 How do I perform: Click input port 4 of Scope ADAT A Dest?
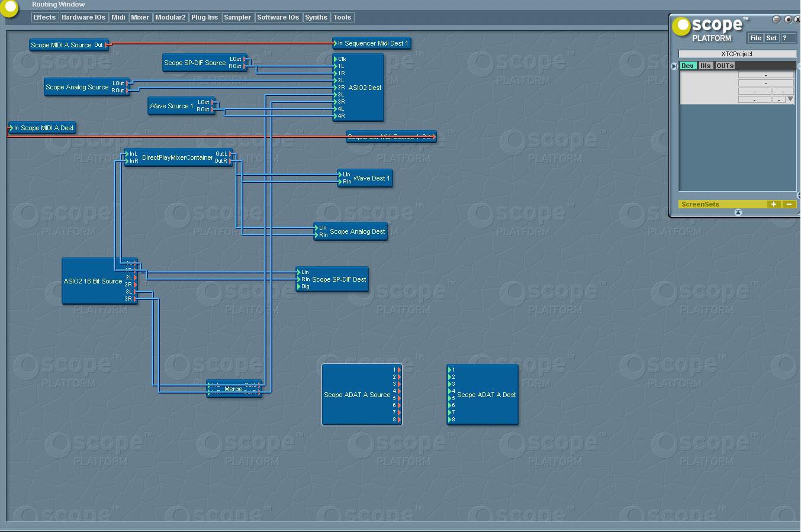(451, 391)
